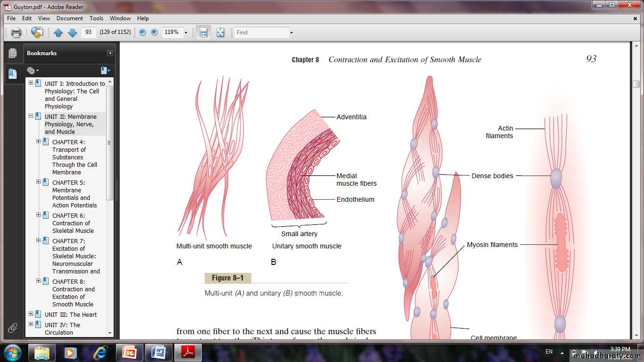Switch to single full-page view
The image size is (644, 362).
(x=220, y=33)
